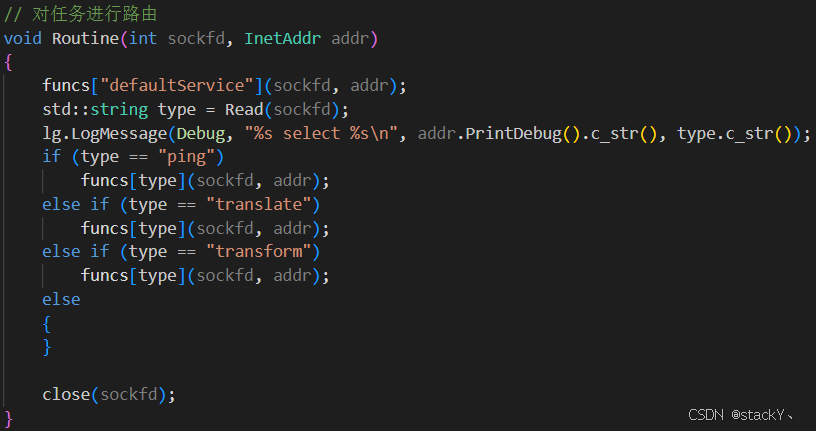The image size is (816, 431).
Task: Click the Chinese comment line at top
Action: [81, 14]
